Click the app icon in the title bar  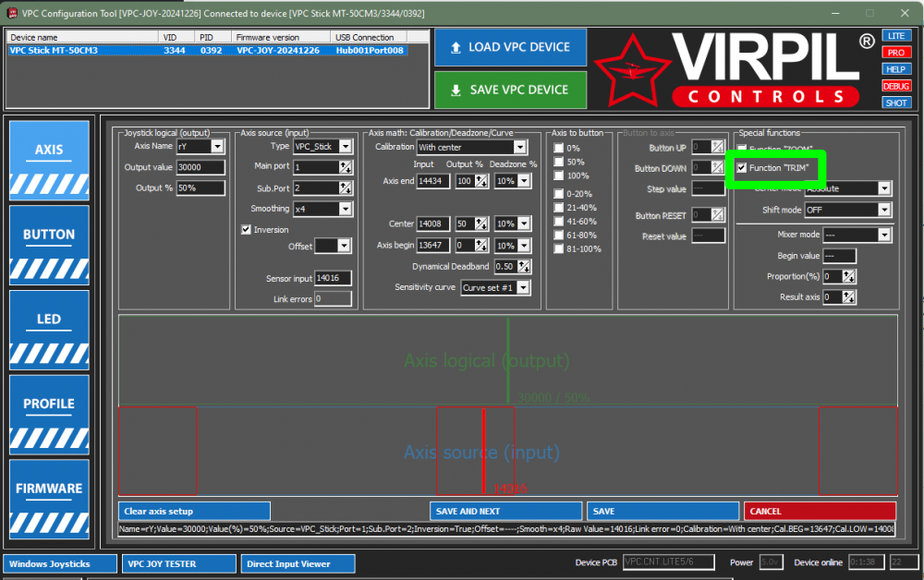pyautogui.click(x=12, y=13)
